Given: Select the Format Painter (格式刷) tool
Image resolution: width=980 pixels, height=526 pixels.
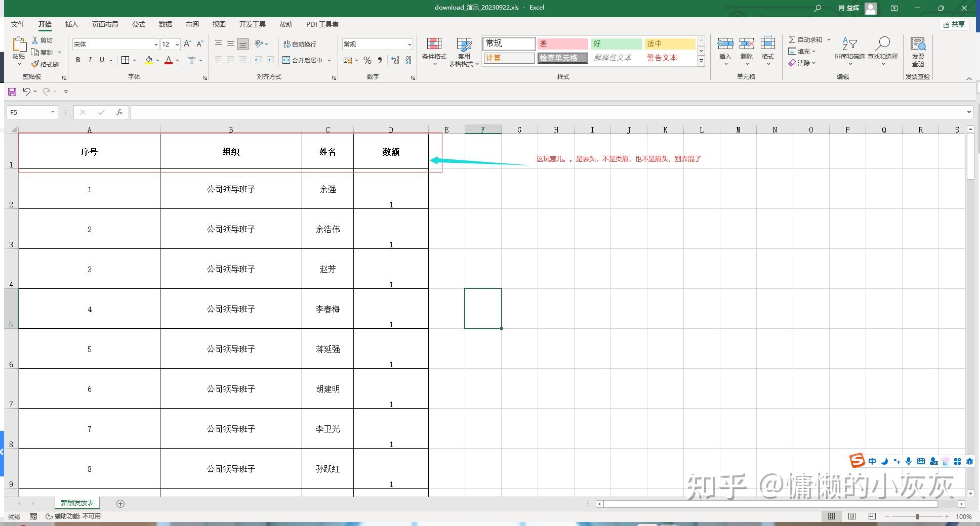Looking at the screenshot, I should click(46, 64).
